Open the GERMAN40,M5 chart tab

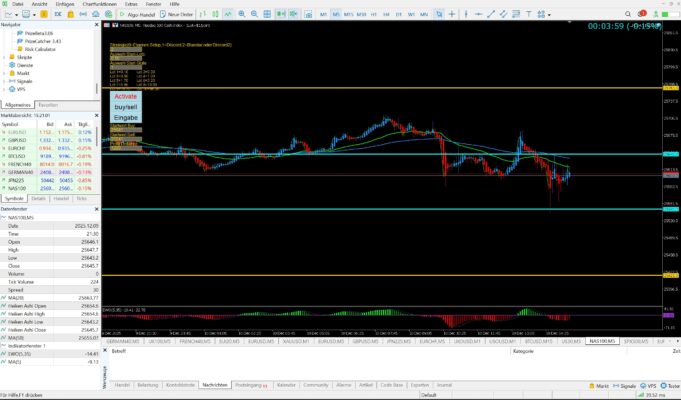pos(123,342)
